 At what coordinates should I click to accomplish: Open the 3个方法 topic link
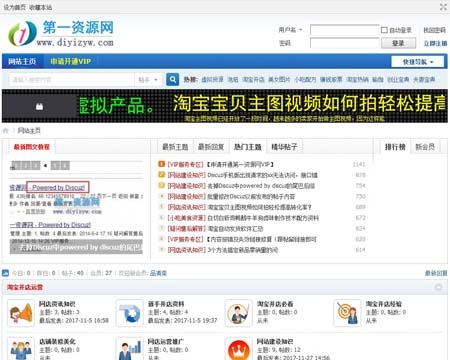[x=242, y=250]
